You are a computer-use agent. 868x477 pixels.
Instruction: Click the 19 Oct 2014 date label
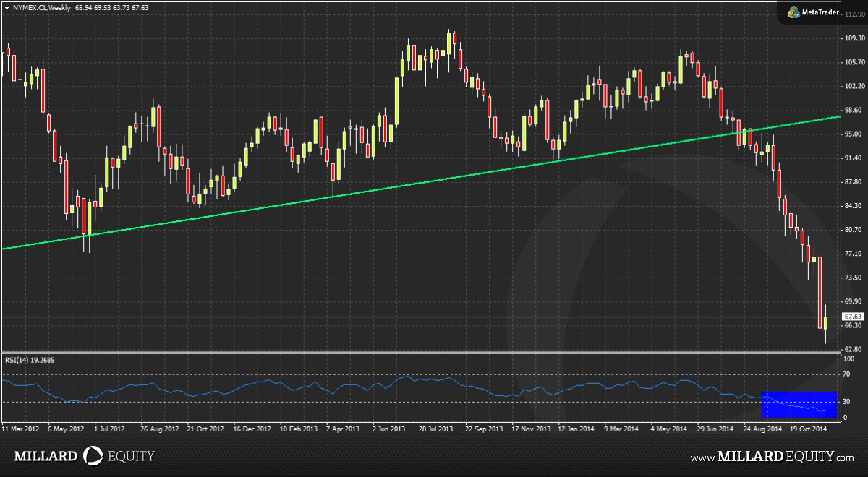(x=807, y=429)
